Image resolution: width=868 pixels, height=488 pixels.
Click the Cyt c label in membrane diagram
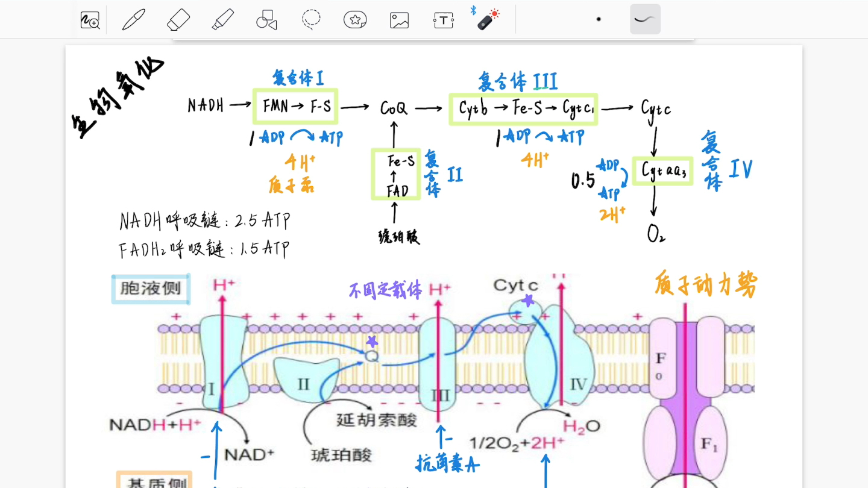click(515, 285)
